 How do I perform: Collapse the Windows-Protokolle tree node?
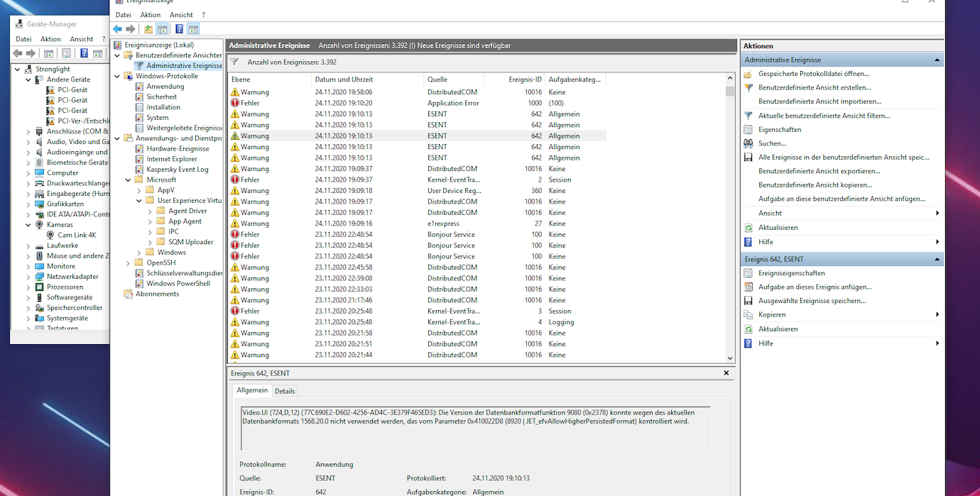[118, 76]
